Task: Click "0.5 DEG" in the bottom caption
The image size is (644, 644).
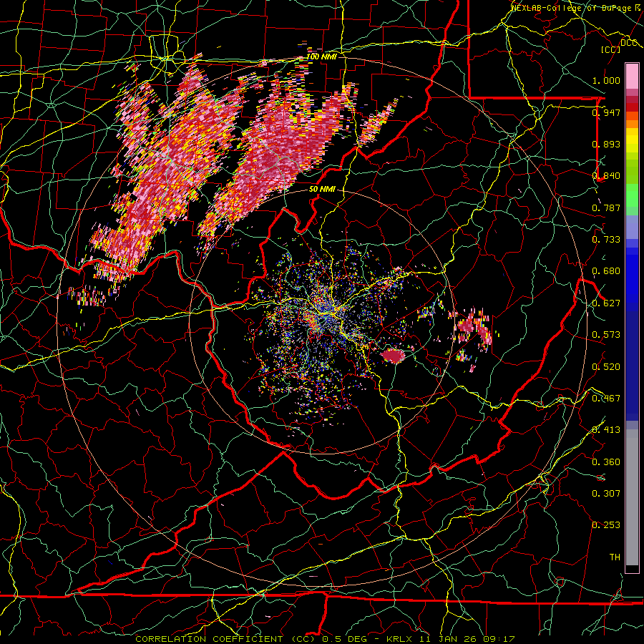Action: click(346, 639)
